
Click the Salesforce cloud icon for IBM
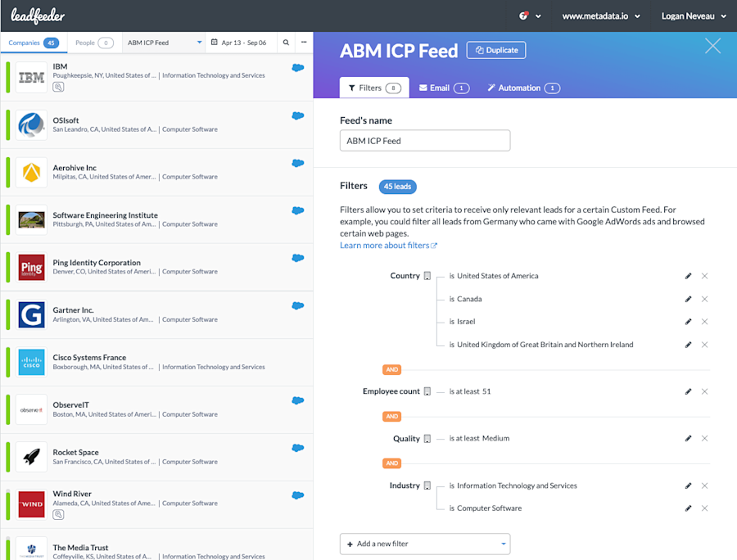point(297,68)
